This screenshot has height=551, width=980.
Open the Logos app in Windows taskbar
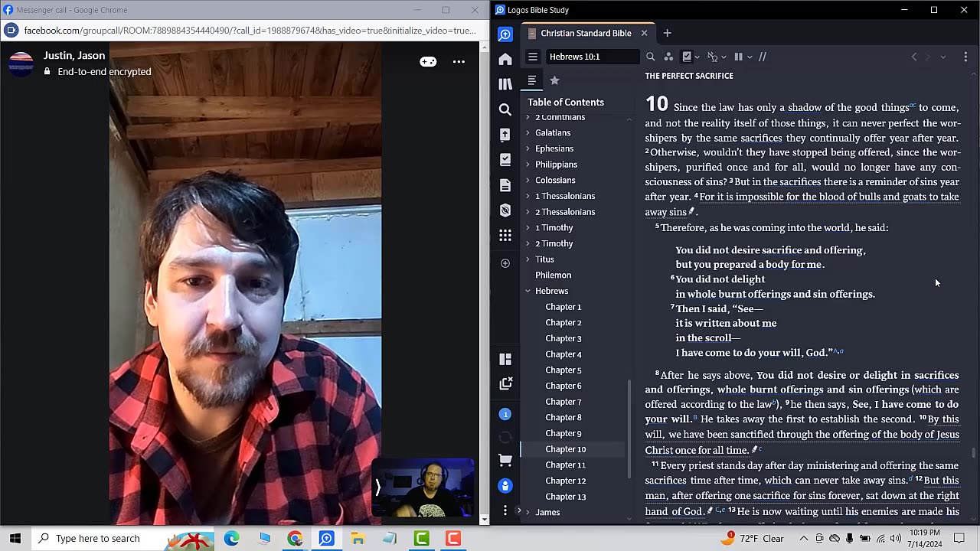326,539
